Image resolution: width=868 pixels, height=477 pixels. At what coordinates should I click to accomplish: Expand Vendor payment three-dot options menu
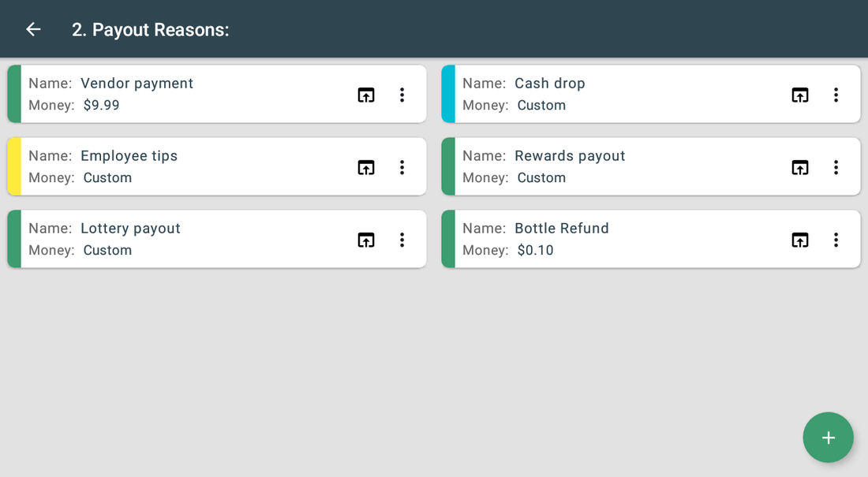tap(402, 95)
